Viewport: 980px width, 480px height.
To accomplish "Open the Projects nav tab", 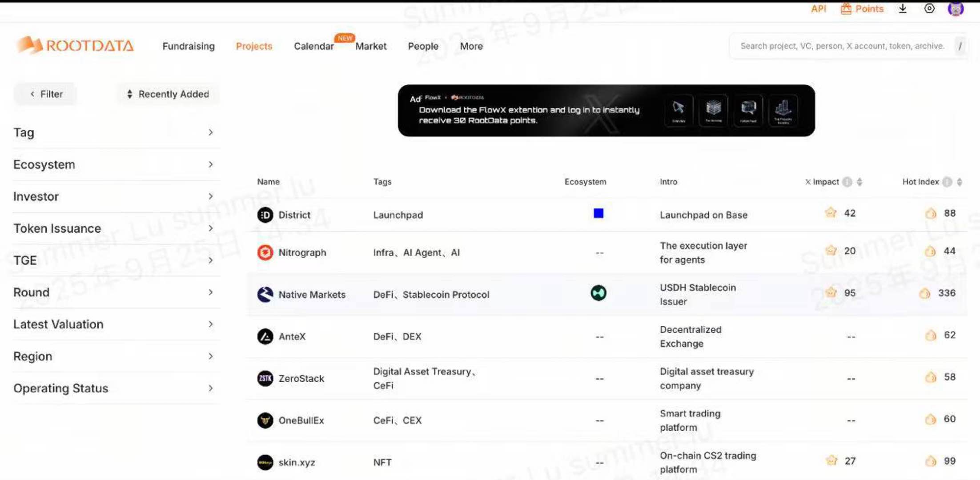I will pos(254,46).
